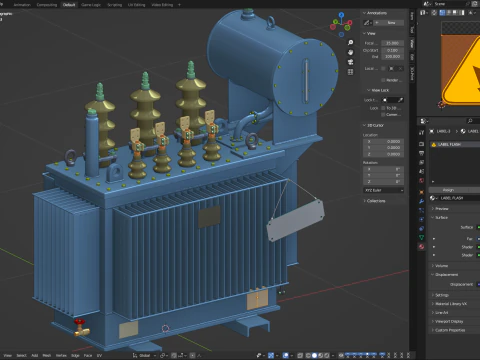Image resolution: width=480 pixels, height=360 pixels.
Task: Toggle X-ray display in viewport footer
Action: click(300, 355)
